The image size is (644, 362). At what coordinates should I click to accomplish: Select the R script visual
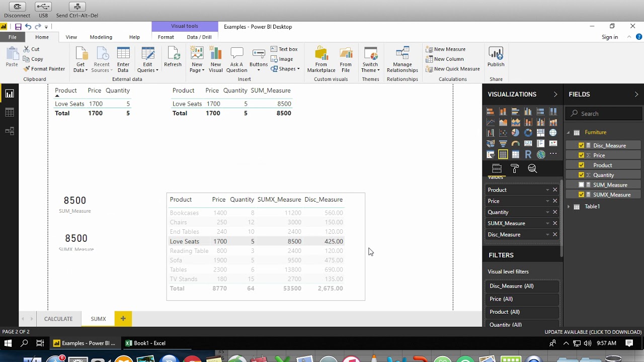(528, 154)
